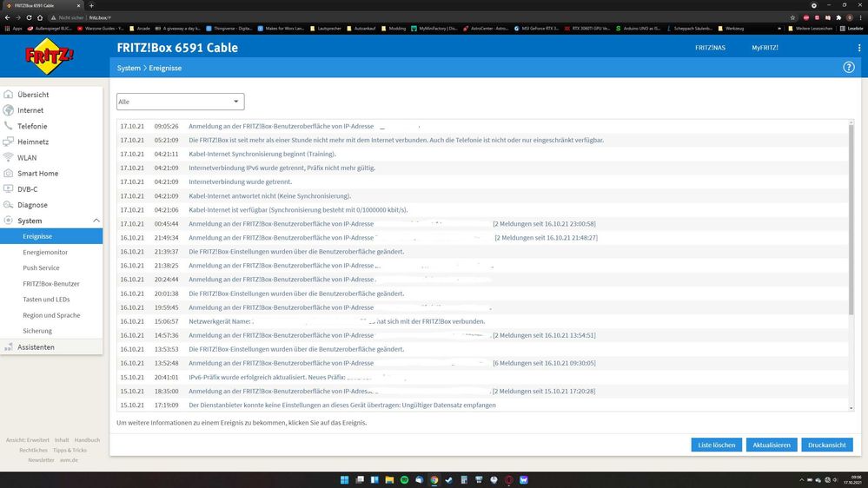This screenshot has width=868, height=488.
Task: Click the Diagnose sidebar icon
Action: coord(9,205)
